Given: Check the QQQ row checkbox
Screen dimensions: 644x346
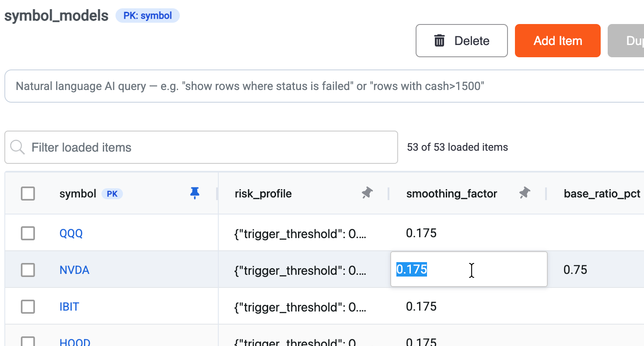Looking at the screenshot, I should pos(28,233).
